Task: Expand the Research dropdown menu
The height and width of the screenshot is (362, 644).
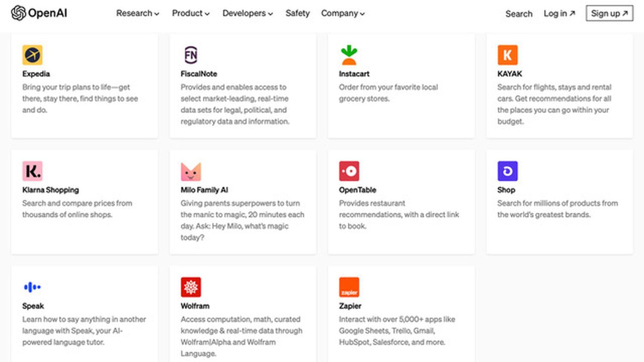Action: 137,13
